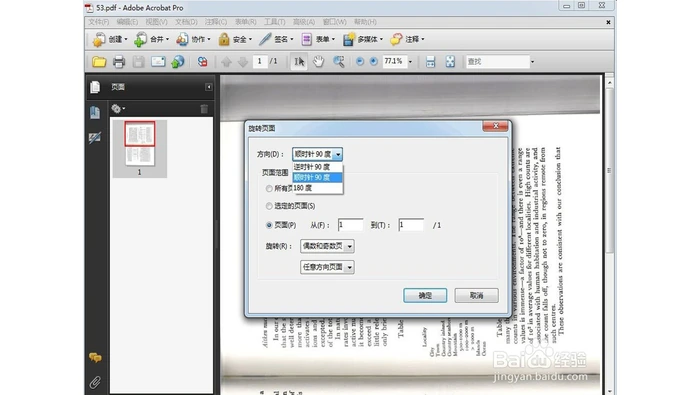Choose 逆时针 90 度 option
This screenshot has width=700, height=395.
317,167
